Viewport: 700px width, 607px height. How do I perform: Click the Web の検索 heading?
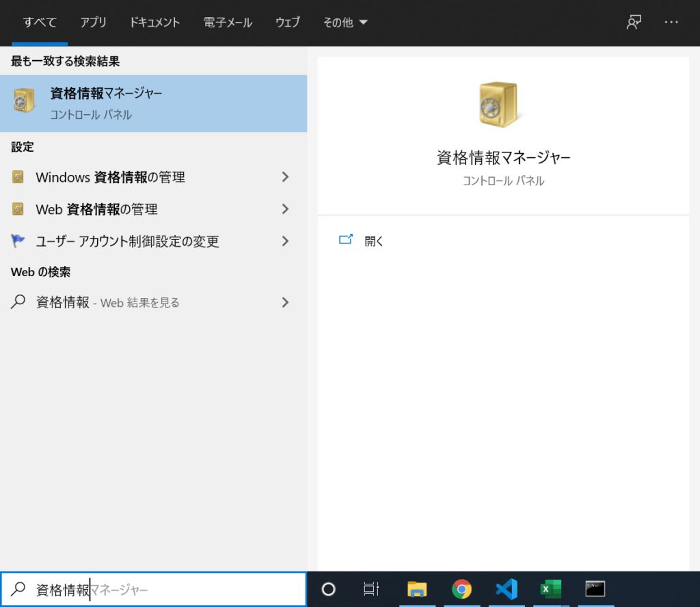click(x=40, y=272)
